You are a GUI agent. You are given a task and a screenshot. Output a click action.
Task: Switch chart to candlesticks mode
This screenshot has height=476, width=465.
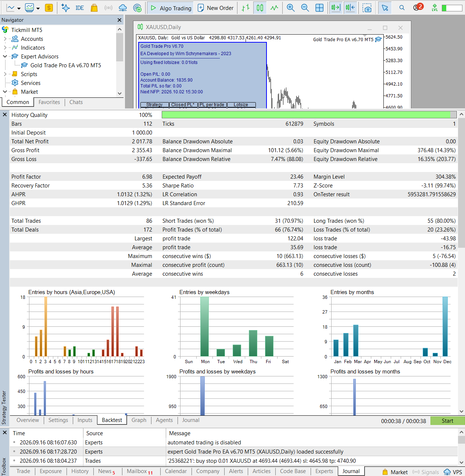(260, 8)
